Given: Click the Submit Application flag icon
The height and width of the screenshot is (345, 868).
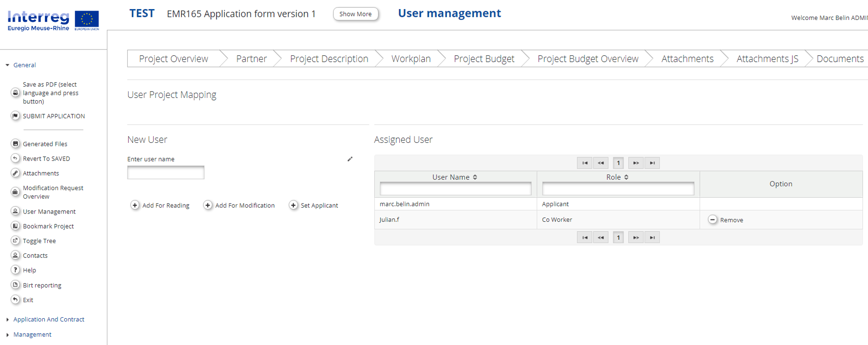Looking at the screenshot, I should point(15,116).
